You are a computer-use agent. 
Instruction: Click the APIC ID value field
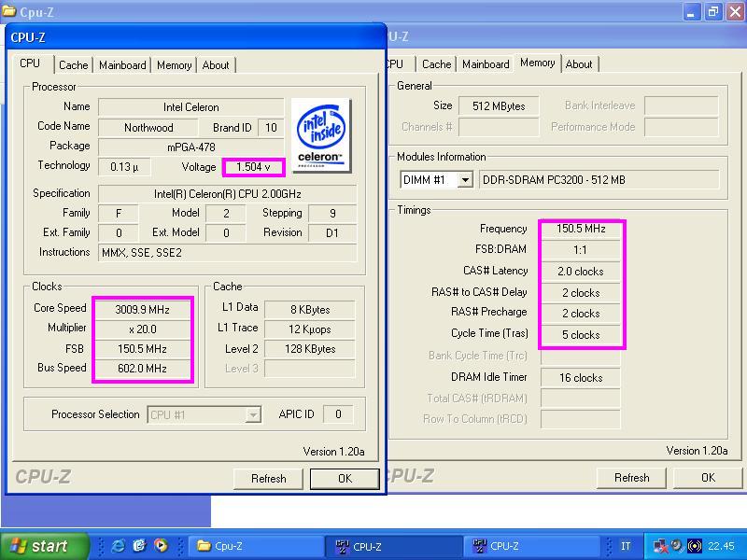click(338, 414)
